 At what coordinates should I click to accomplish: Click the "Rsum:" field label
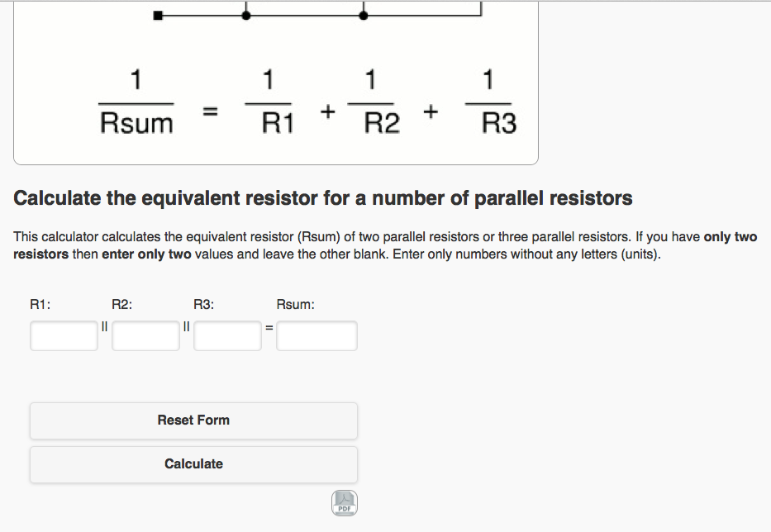click(x=295, y=304)
